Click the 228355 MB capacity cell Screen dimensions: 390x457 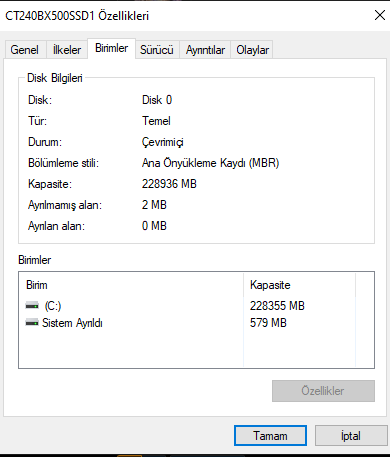[277, 306]
